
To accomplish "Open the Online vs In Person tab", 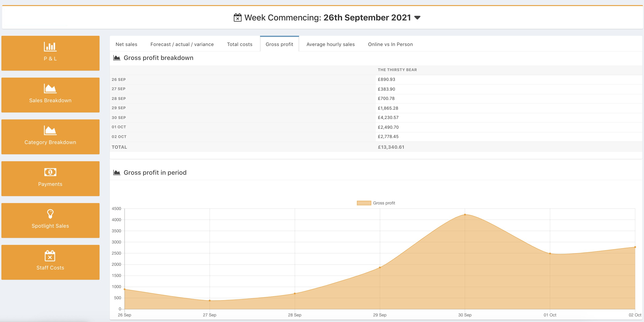I will [x=390, y=44].
